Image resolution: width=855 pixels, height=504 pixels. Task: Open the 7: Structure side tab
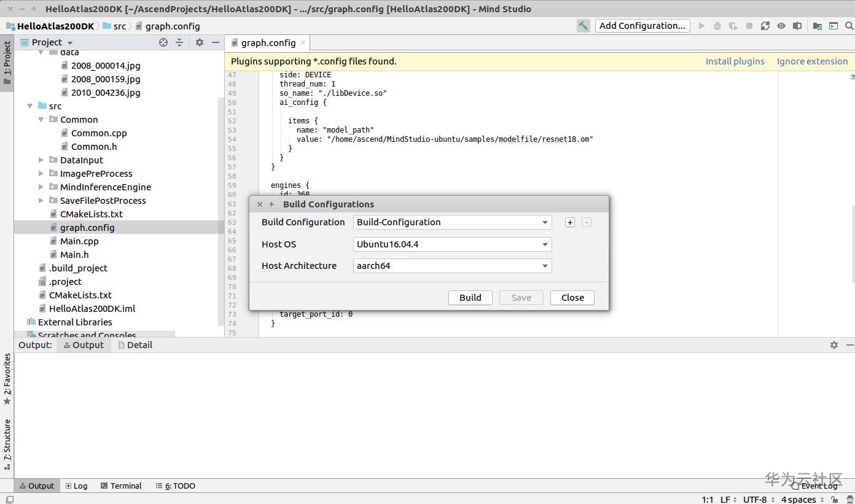pyautogui.click(x=7, y=444)
